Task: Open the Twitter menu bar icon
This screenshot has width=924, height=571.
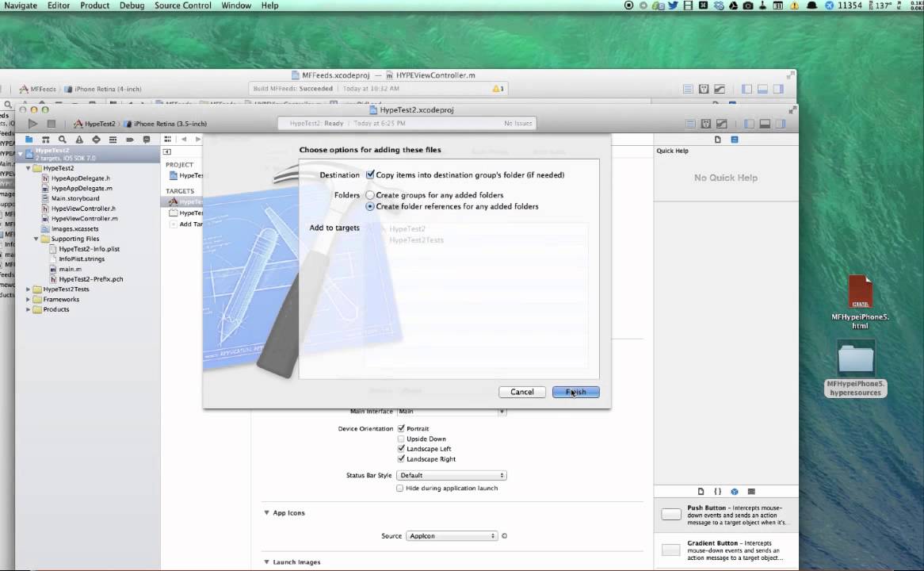Action: click(x=672, y=6)
